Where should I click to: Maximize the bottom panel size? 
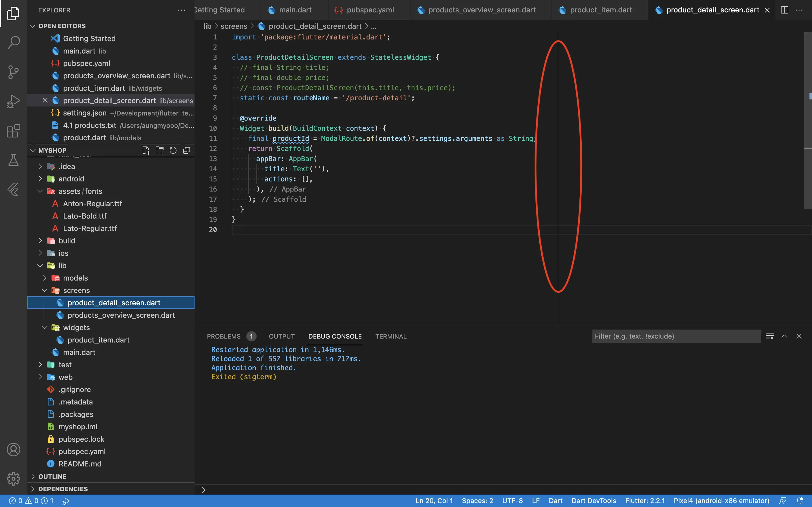point(784,336)
